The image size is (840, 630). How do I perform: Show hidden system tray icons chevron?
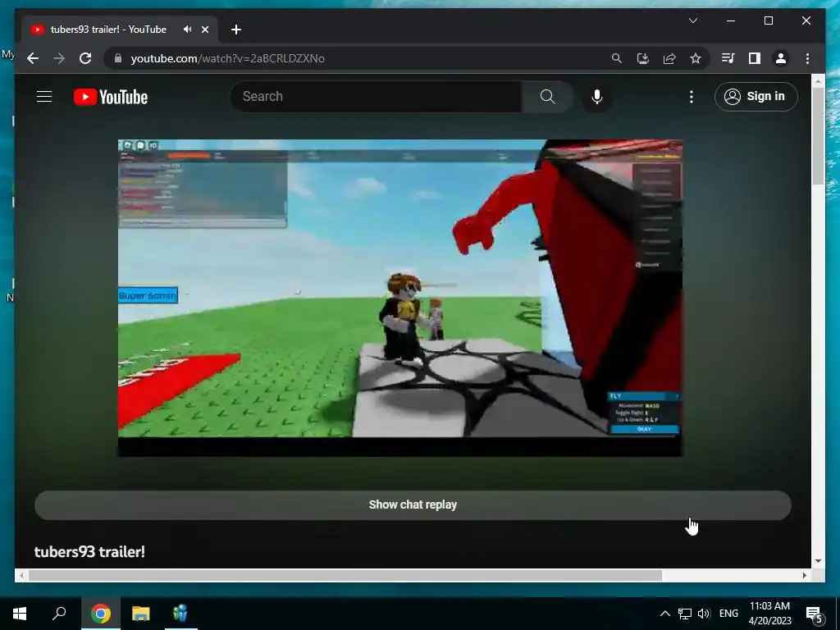click(x=664, y=614)
